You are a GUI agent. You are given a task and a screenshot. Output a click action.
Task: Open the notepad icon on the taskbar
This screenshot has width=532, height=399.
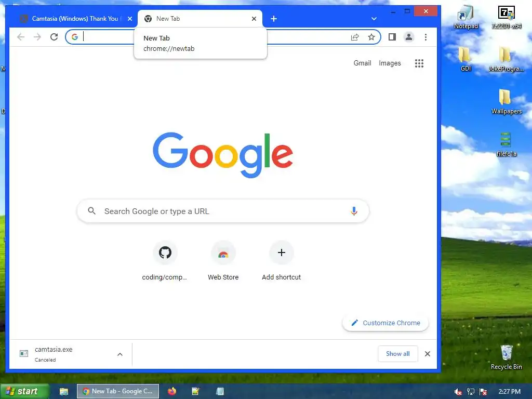pos(220,391)
